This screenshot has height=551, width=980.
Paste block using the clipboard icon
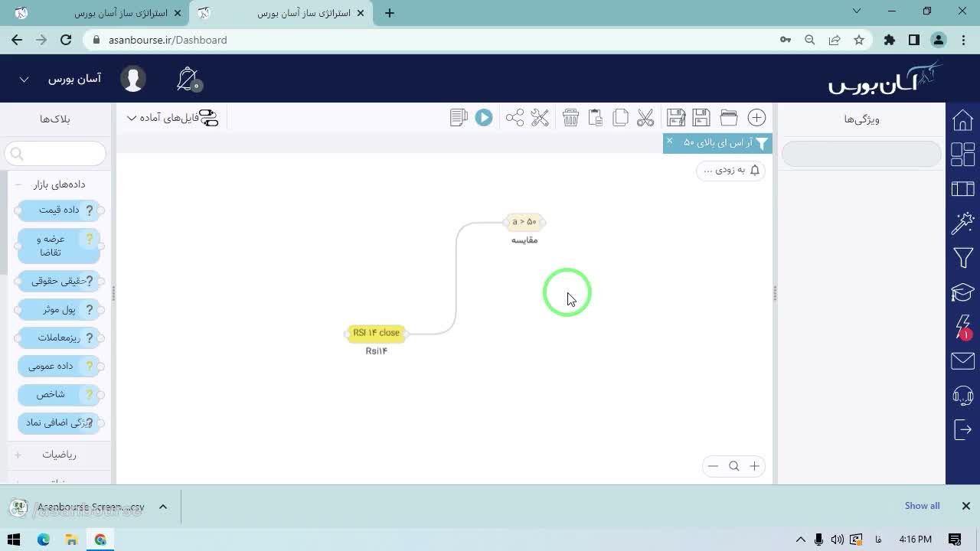coord(595,117)
